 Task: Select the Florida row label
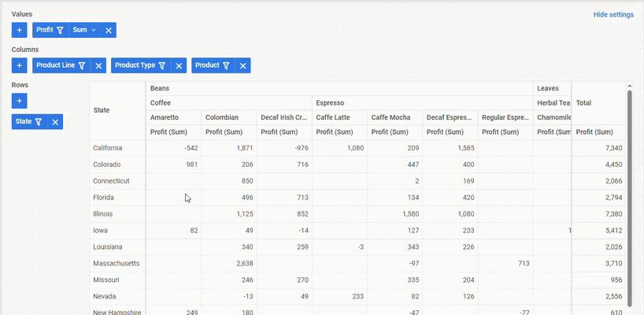tap(117, 197)
